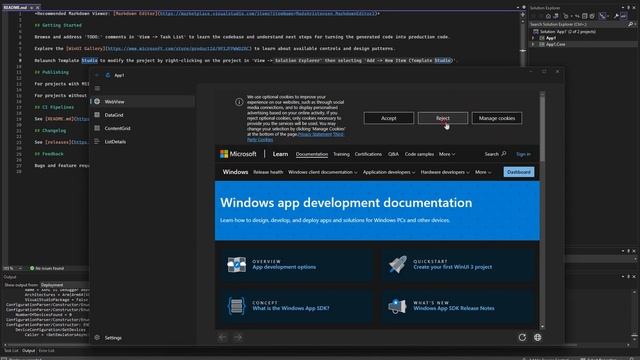Expand the Hardware developers dropdown
The height and width of the screenshot is (360, 640).
[445, 172]
